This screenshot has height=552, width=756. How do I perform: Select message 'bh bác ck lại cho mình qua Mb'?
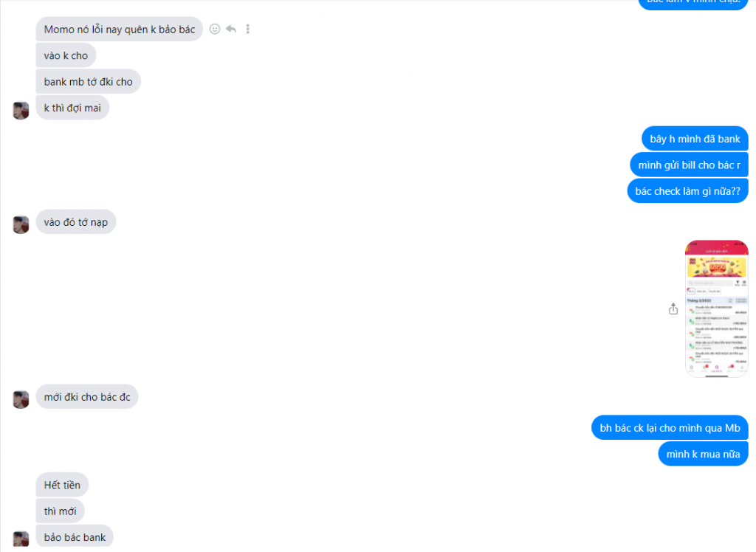(x=670, y=427)
